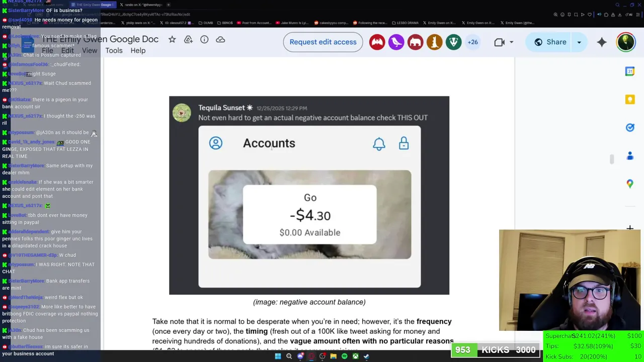Image resolution: width=644 pixels, height=362 pixels.
Task: Click the orange anonymous viewer avatar
Action: pyautogui.click(x=434, y=42)
